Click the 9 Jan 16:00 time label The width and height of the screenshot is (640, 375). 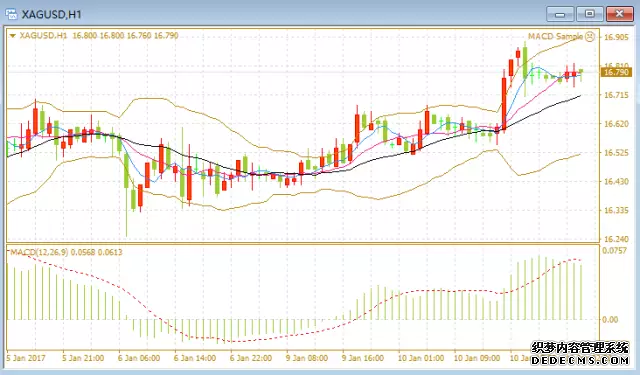click(362, 358)
